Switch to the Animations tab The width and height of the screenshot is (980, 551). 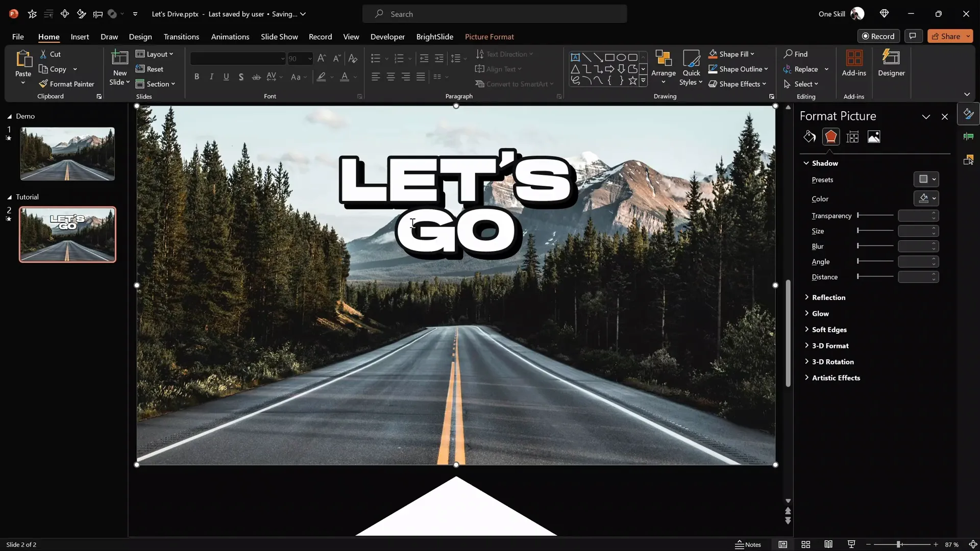click(230, 37)
